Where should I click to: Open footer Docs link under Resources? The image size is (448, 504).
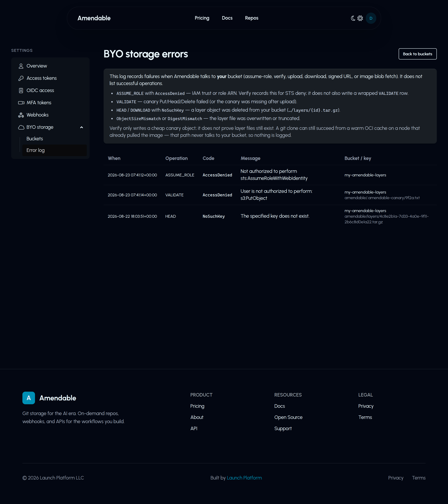pyautogui.click(x=280, y=406)
